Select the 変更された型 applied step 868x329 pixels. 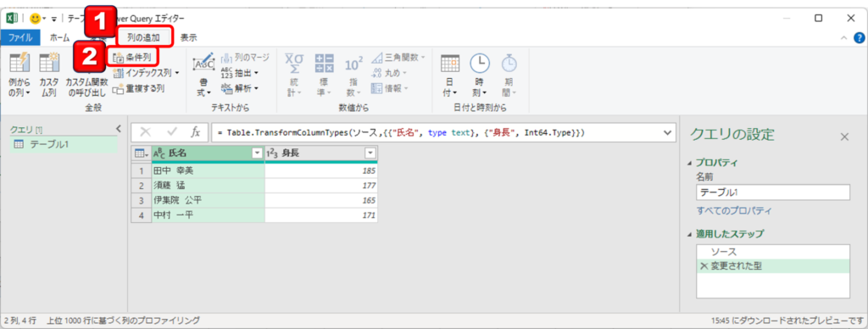click(x=773, y=266)
